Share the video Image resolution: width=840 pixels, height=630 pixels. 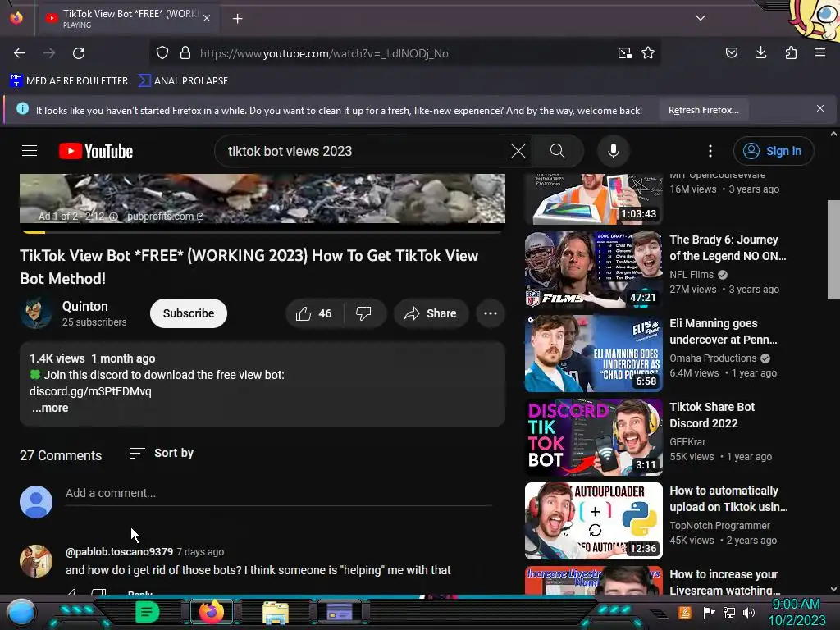431,313
